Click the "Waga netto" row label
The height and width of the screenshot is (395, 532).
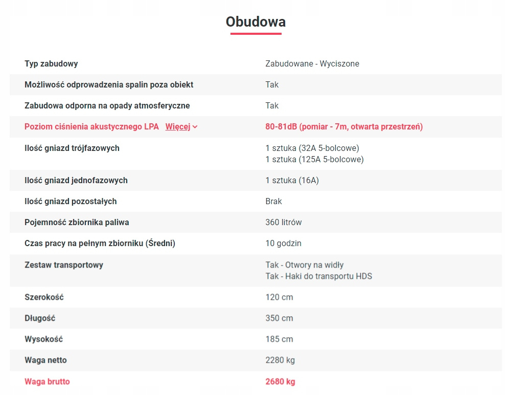pos(45,360)
